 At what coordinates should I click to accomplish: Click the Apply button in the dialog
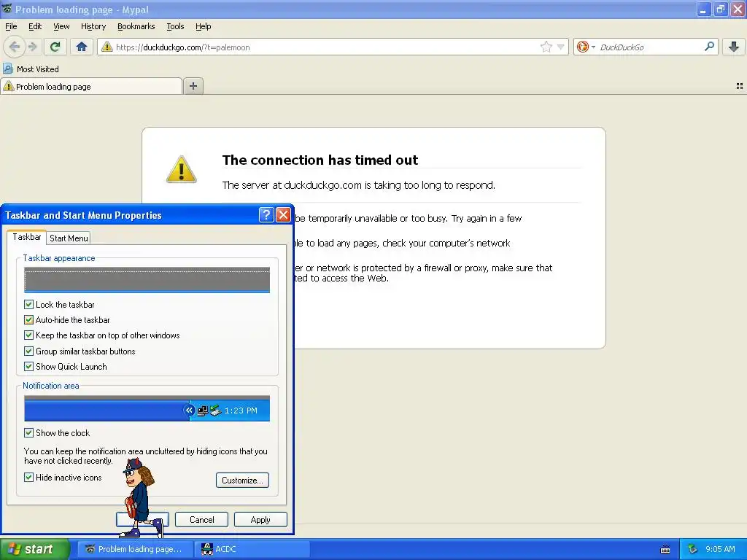[260, 519]
